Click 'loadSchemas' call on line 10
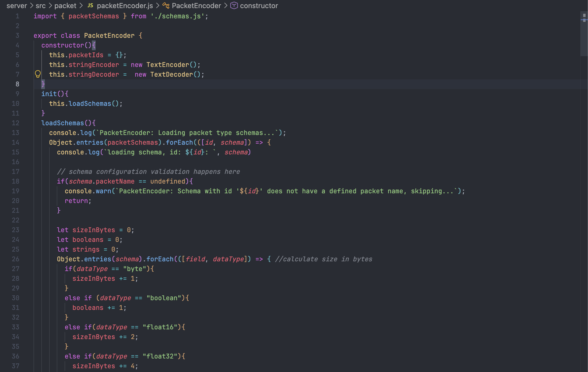The width and height of the screenshot is (588, 372). coord(90,104)
